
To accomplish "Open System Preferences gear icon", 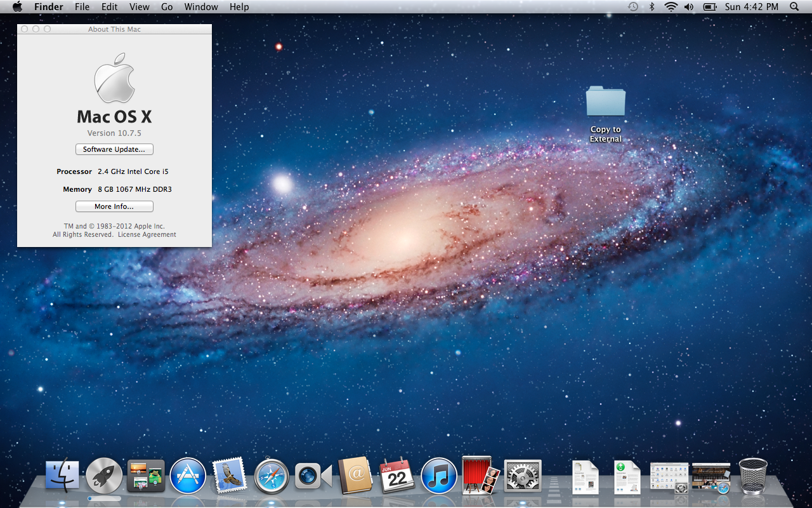I will [x=523, y=476].
